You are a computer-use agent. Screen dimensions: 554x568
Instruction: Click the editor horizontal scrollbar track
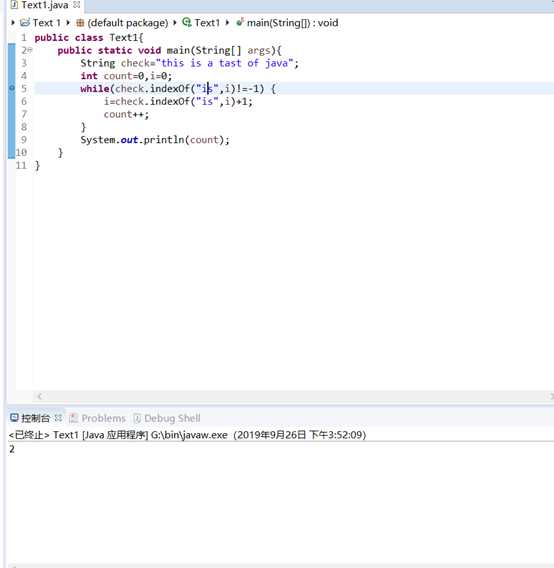click(295, 396)
